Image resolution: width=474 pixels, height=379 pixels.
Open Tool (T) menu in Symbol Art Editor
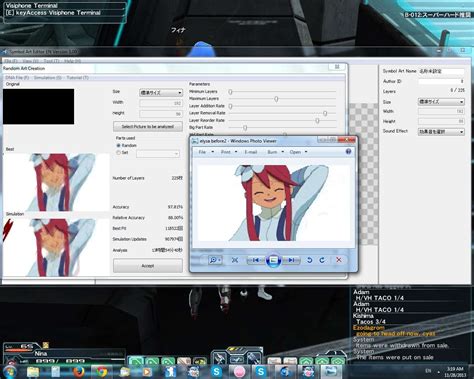(x=51, y=61)
